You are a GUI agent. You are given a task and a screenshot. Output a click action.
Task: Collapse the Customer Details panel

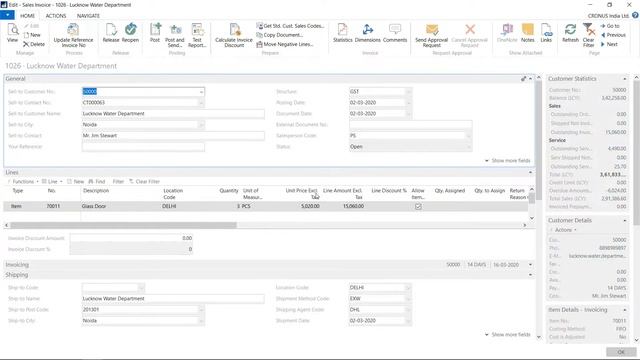(624, 220)
